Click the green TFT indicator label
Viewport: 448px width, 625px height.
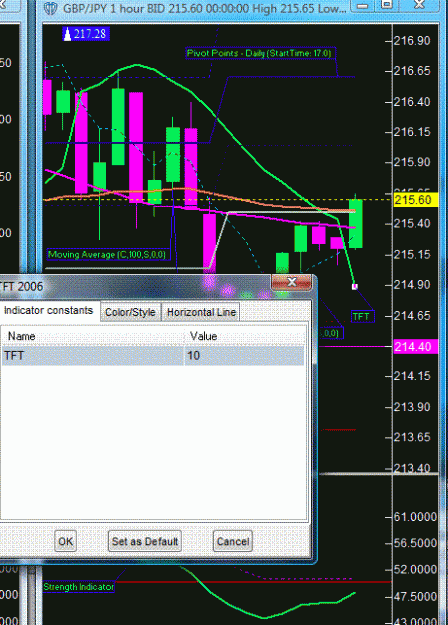tap(362, 316)
